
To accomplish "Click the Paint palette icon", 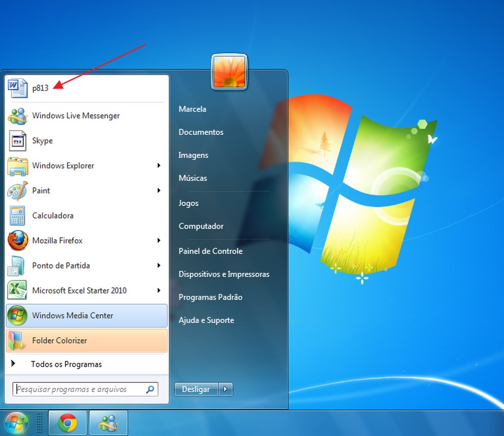I will tap(17, 191).
